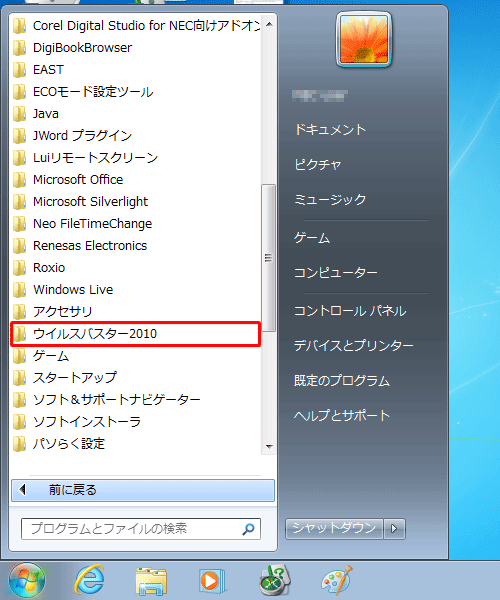Open ヘルプとサポート

pyautogui.click(x=342, y=416)
